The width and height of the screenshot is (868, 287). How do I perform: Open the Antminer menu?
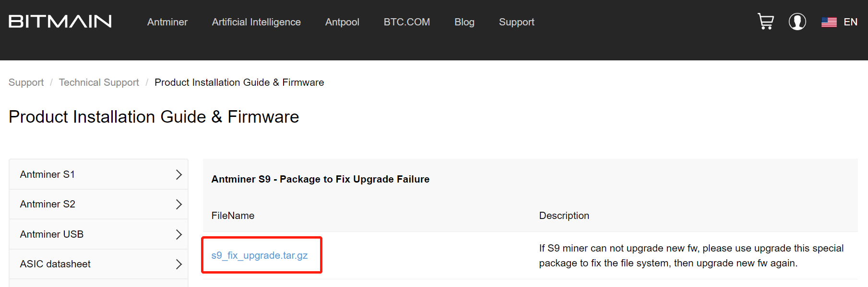pos(167,22)
